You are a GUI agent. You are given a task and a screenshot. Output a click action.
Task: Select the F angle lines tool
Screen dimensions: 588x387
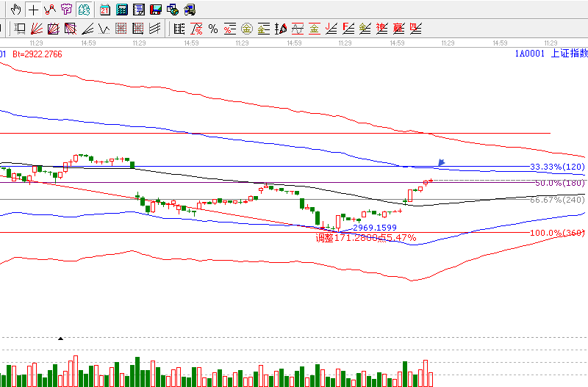tap(348, 29)
